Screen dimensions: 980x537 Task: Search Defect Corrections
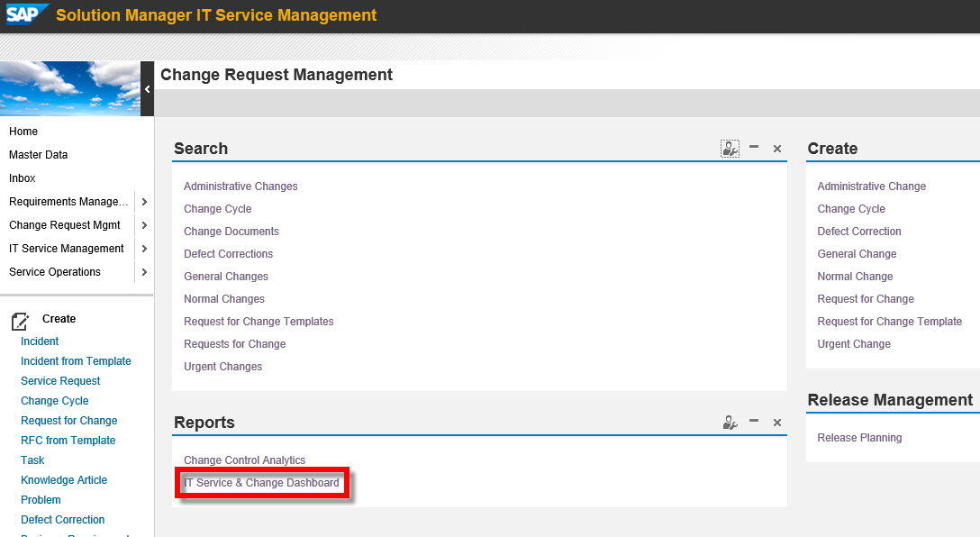pos(228,254)
